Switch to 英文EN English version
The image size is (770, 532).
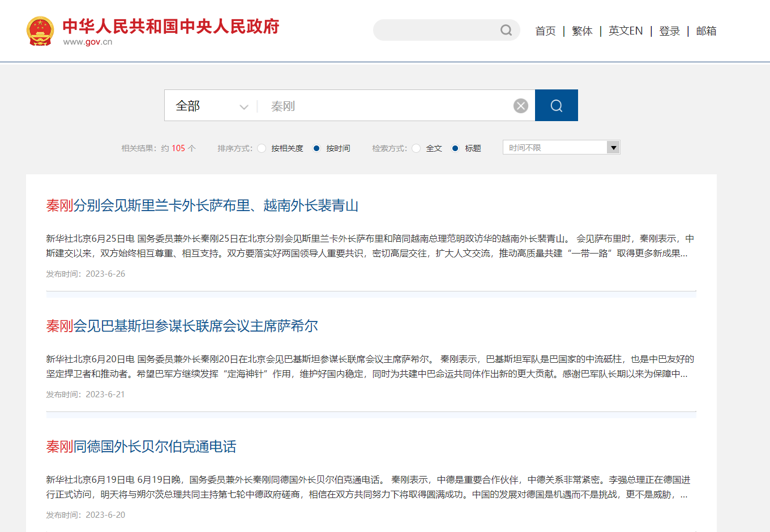[x=626, y=31]
